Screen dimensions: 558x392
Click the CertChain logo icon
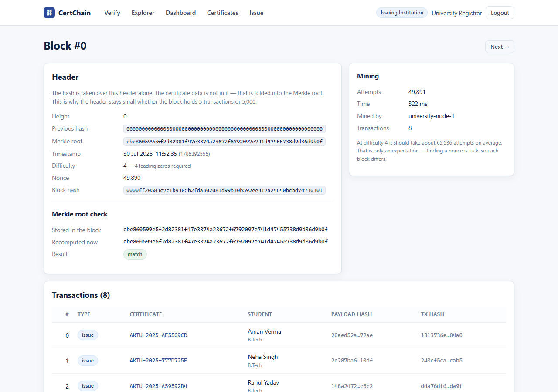pyautogui.click(x=49, y=13)
